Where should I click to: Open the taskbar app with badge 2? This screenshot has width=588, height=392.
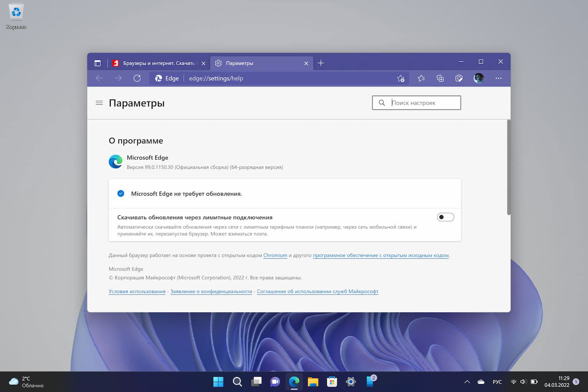371,381
